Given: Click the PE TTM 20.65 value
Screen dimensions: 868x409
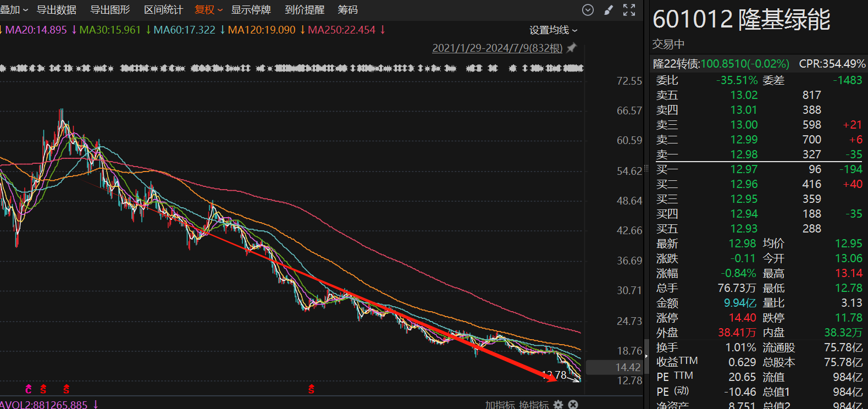Looking at the screenshot, I should pos(743,377).
